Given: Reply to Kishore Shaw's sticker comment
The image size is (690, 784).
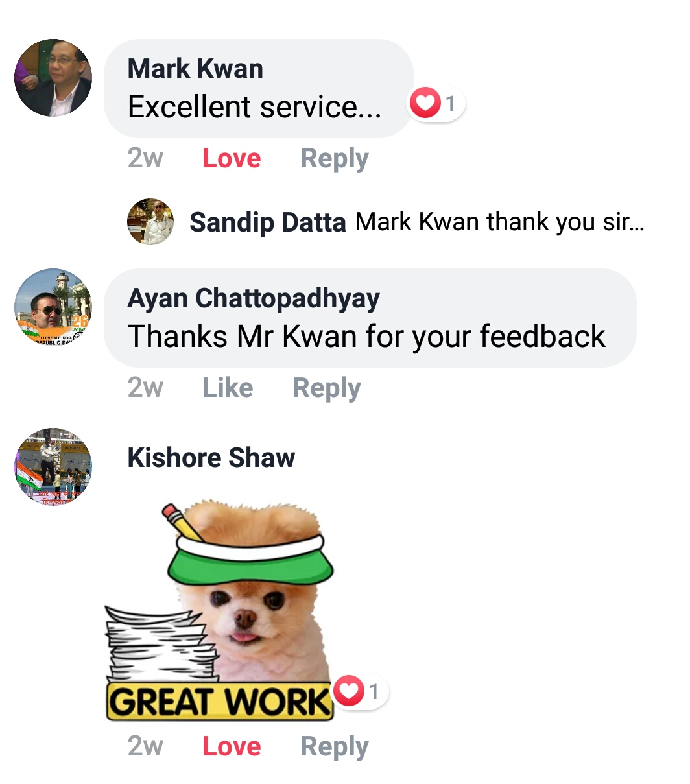Looking at the screenshot, I should point(335,747).
